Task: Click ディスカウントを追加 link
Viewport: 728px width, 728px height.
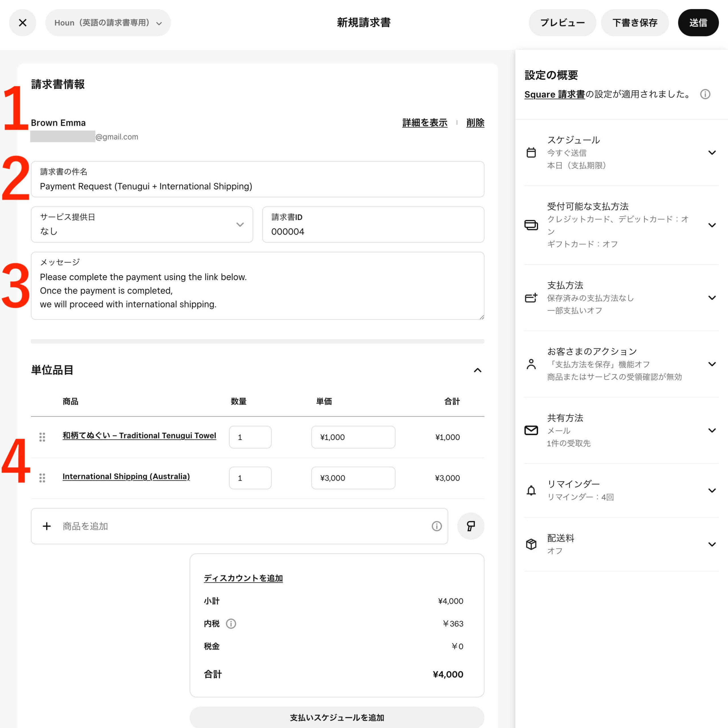Action: coord(243,578)
